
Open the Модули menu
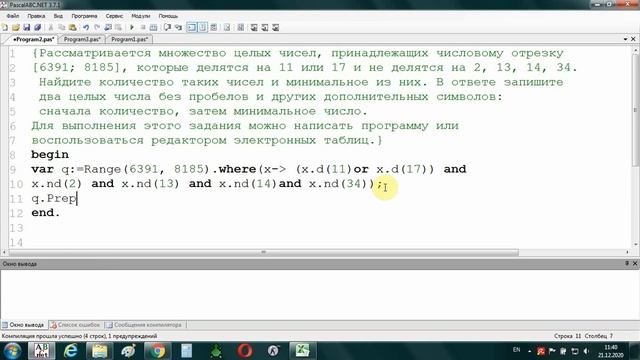(x=141, y=16)
